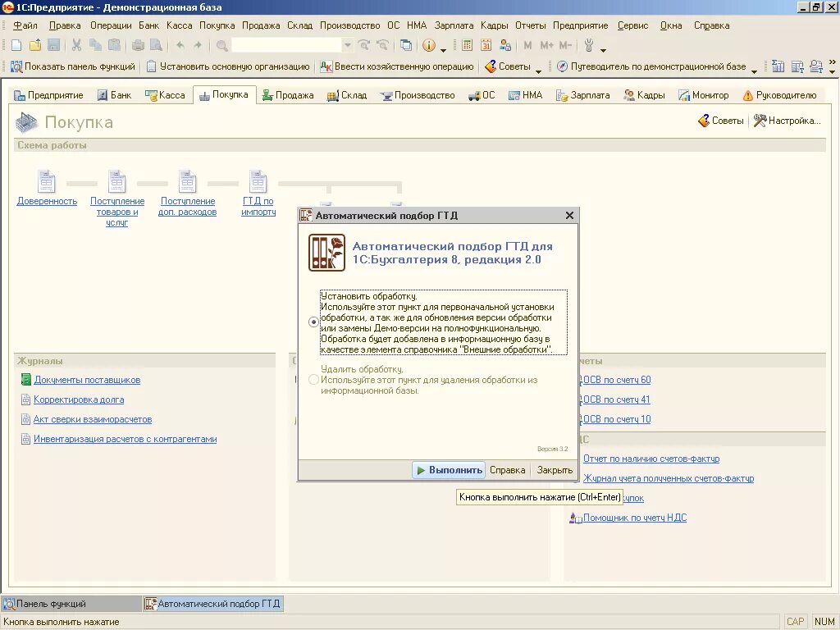
Task: Click the Save diskette icon
Action: (53, 46)
